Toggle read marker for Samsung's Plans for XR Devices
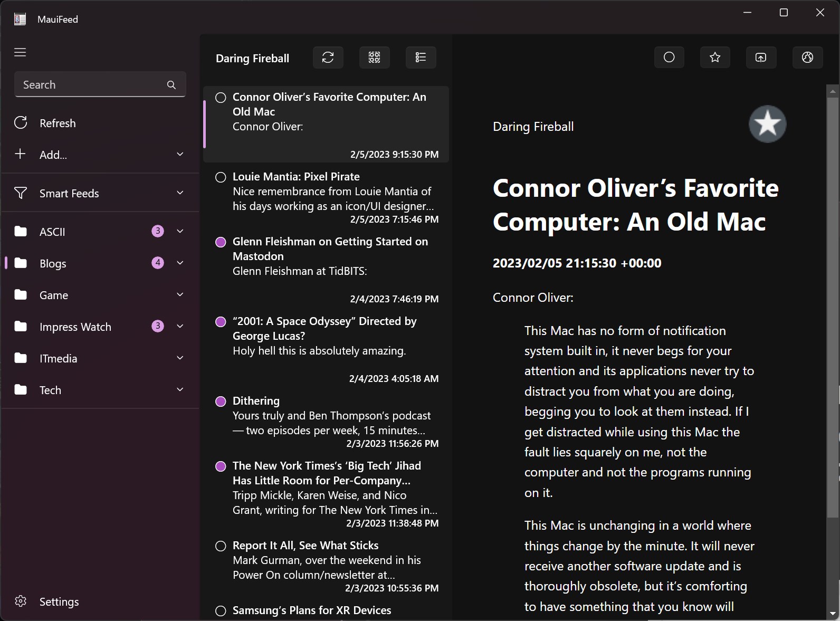 point(221,611)
